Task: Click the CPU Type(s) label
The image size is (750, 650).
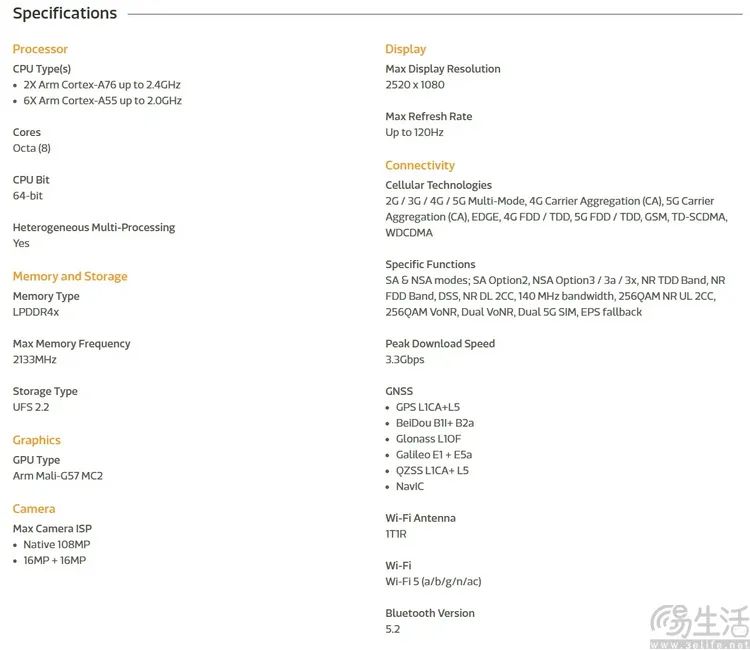Action: [x=42, y=69]
